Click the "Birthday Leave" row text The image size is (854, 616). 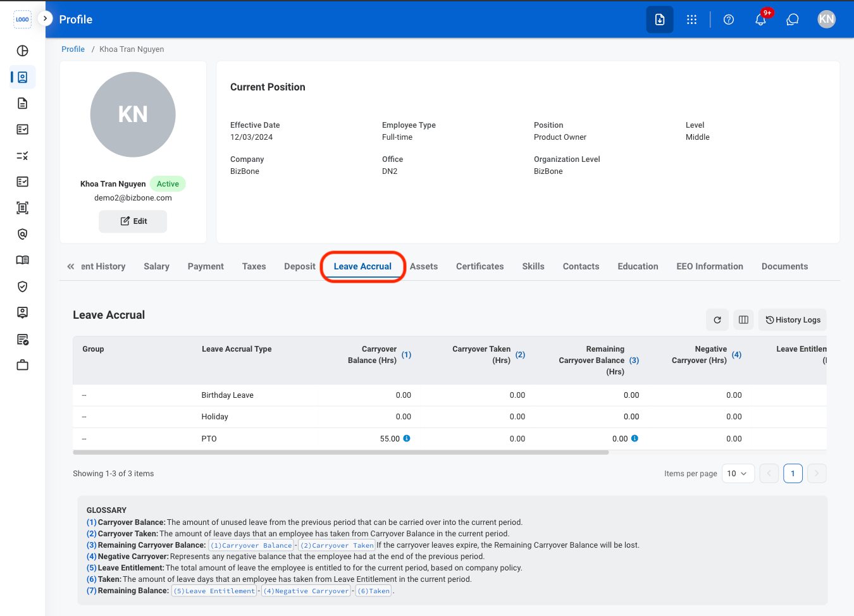pyautogui.click(x=227, y=395)
